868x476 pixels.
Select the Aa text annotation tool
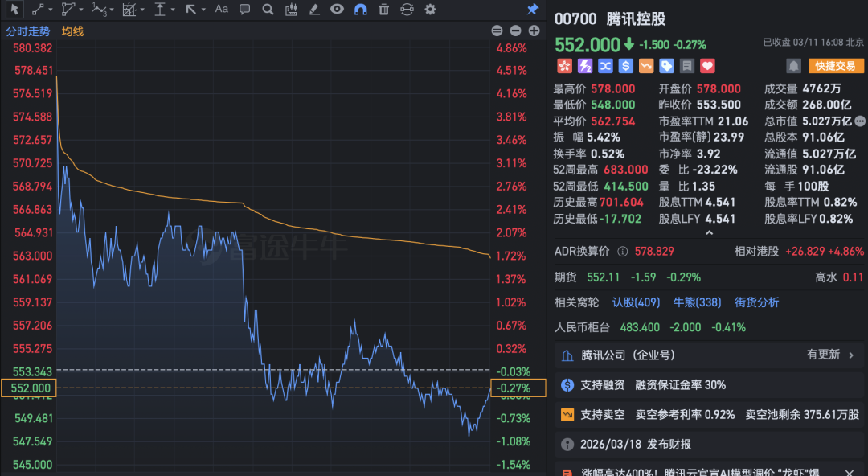(222, 10)
